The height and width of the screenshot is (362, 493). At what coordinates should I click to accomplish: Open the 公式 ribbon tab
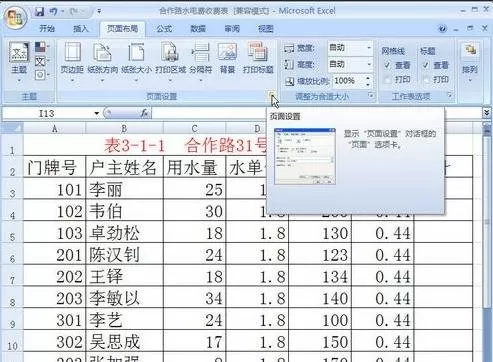[x=164, y=29]
